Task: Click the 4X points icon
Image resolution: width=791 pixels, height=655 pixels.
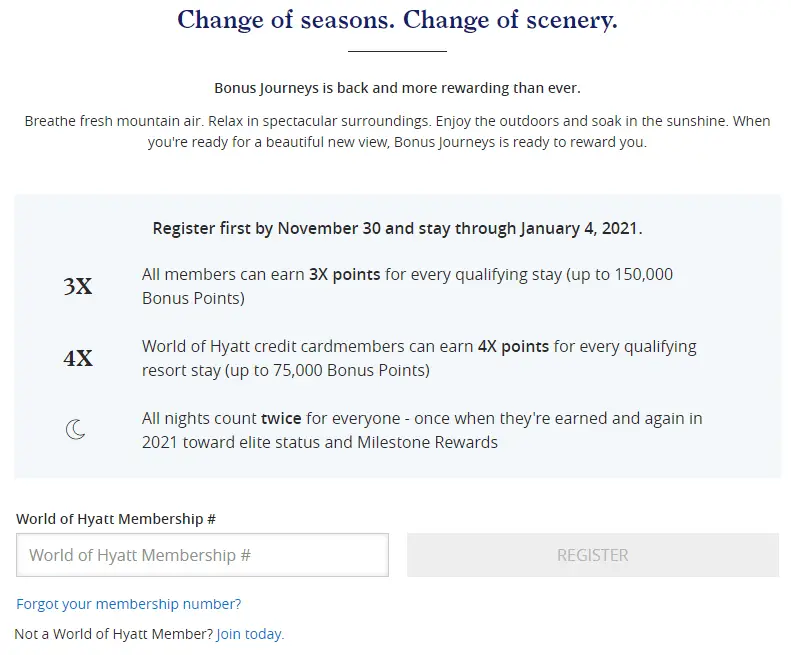Action: (77, 358)
